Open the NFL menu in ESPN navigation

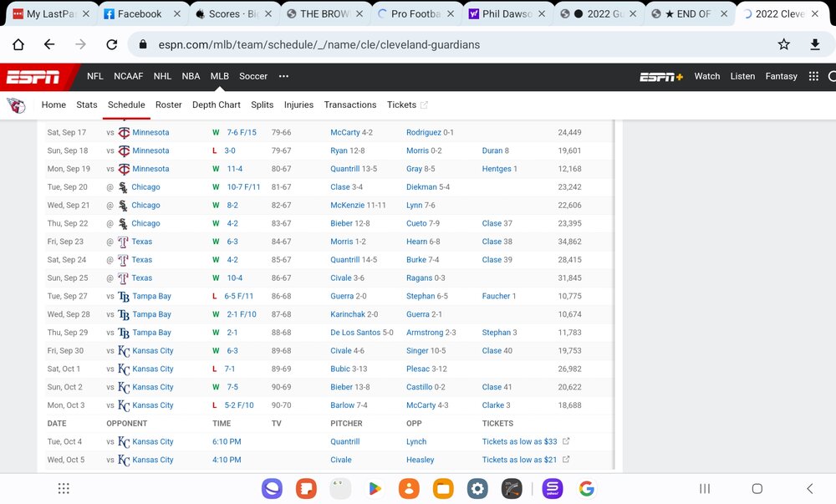click(95, 76)
